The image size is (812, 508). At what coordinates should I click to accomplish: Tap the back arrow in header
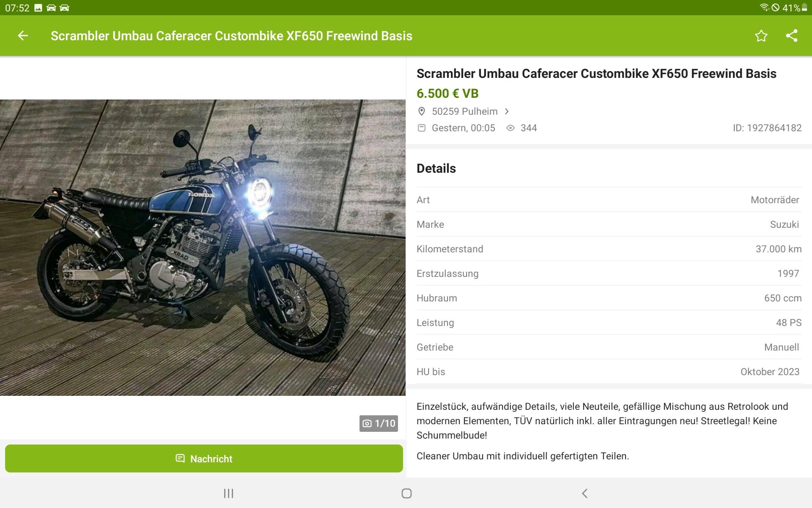click(x=23, y=36)
